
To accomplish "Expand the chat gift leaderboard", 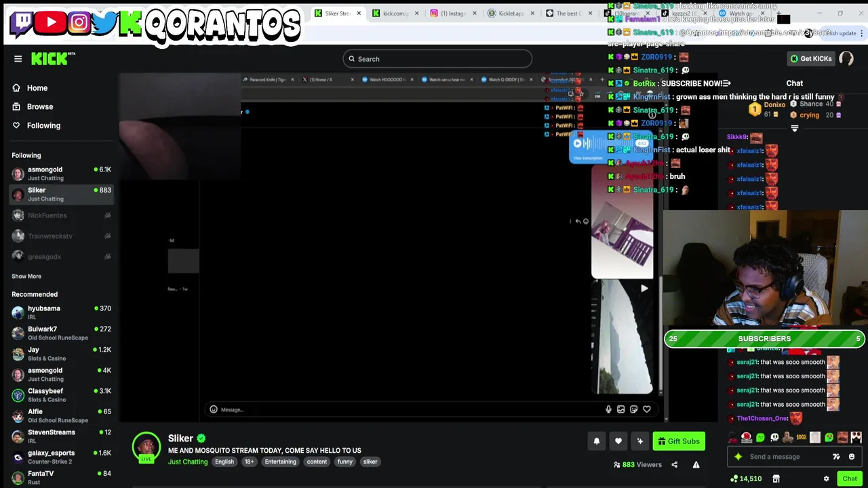I will [795, 127].
